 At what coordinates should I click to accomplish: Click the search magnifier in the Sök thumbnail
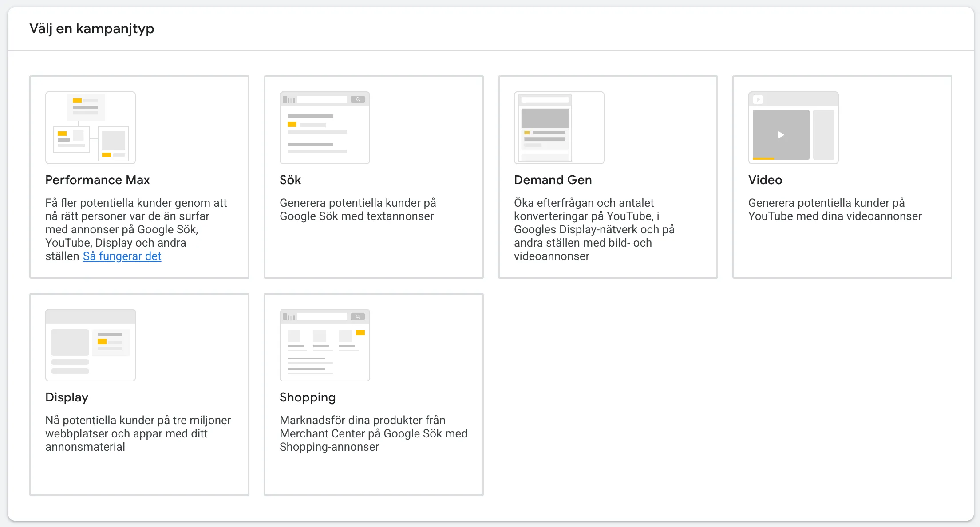click(358, 99)
